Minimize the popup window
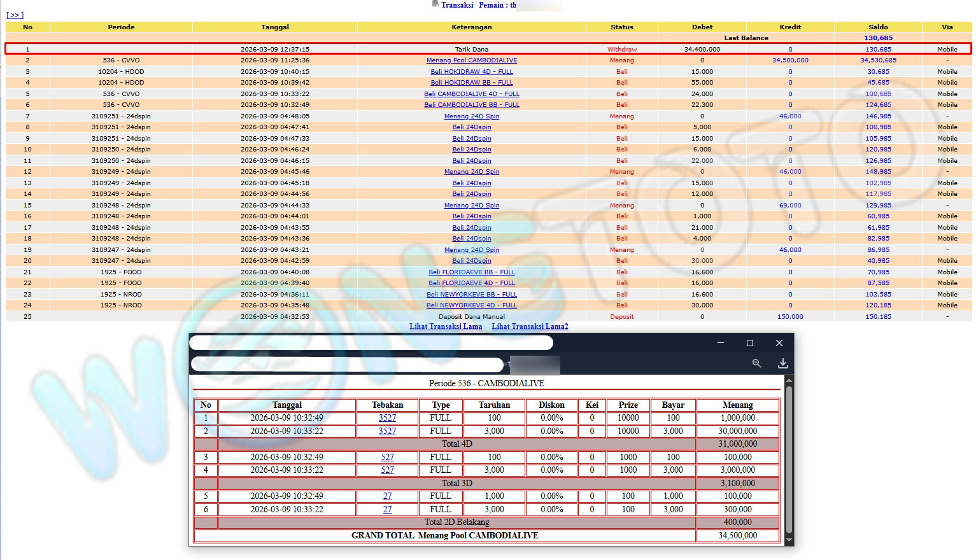Viewport: 976px width, 560px height. click(x=720, y=343)
